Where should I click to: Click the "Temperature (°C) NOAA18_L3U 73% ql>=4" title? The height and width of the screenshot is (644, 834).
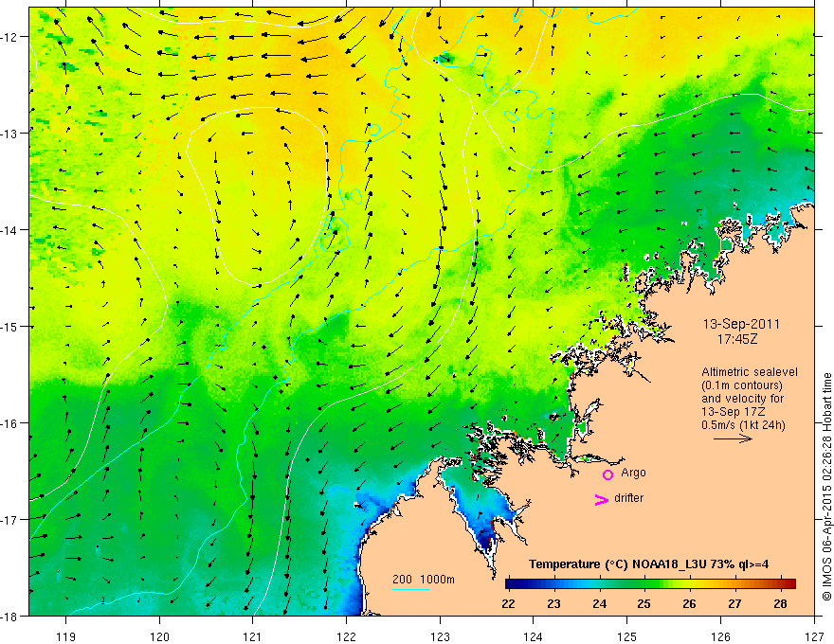[648, 564]
